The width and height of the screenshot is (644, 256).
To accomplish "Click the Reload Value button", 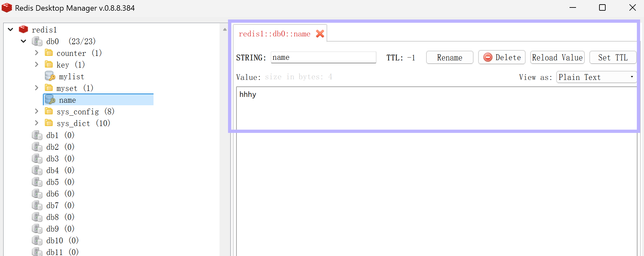I will (x=557, y=58).
